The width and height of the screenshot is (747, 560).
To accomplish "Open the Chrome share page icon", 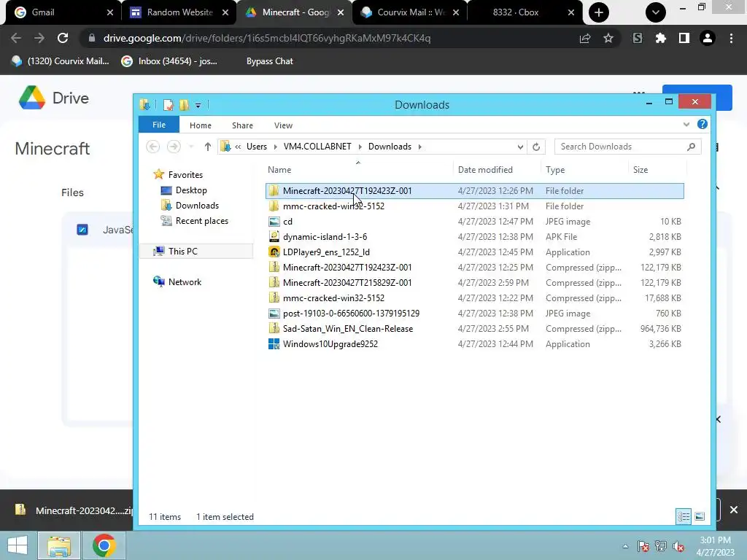I will click(585, 38).
